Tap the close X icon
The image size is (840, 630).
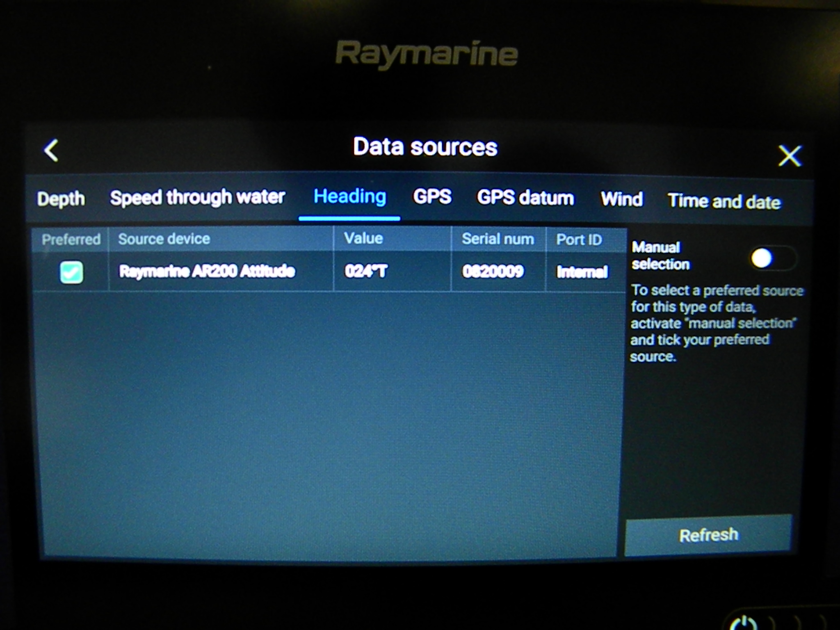pyautogui.click(x=790, y=156)
